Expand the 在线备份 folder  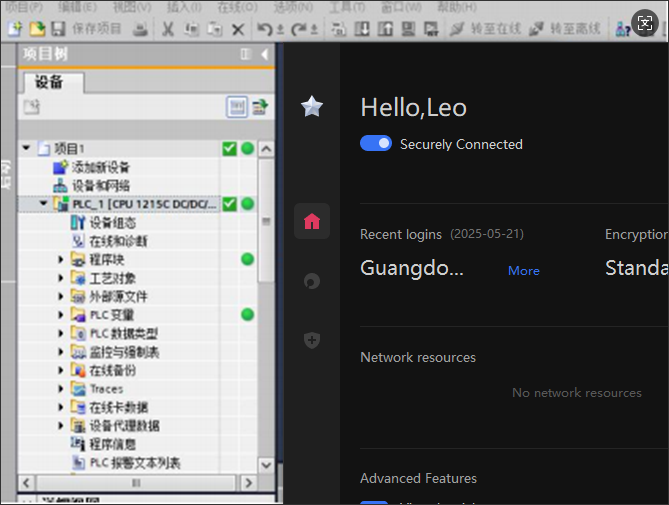tap(61, 370)
